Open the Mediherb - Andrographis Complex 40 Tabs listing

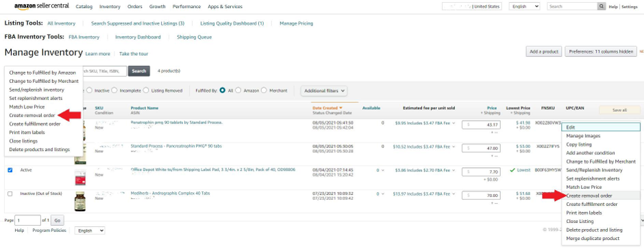170,193
